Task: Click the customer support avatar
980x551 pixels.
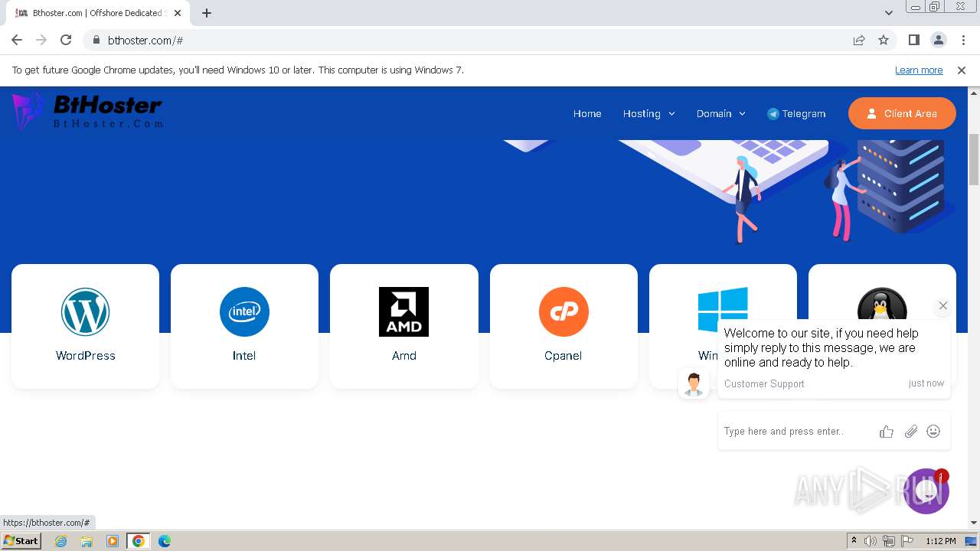Action: point(694,384)
